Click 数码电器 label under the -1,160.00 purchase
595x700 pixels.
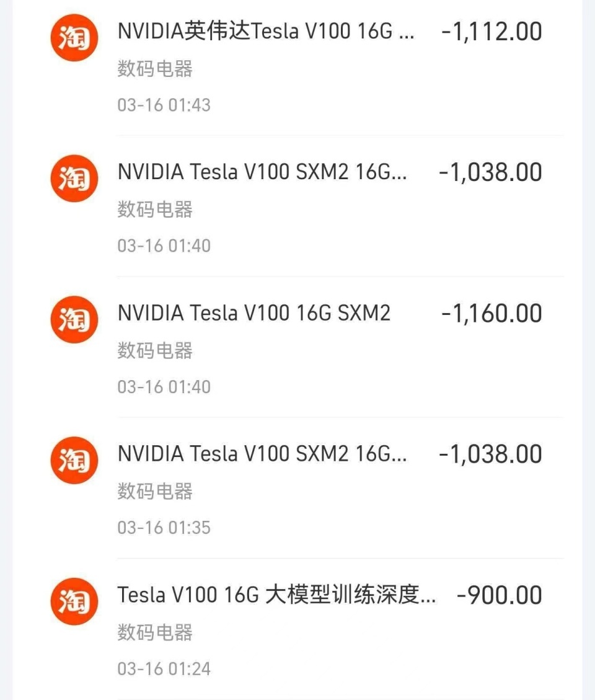click(x=155, y=350)
